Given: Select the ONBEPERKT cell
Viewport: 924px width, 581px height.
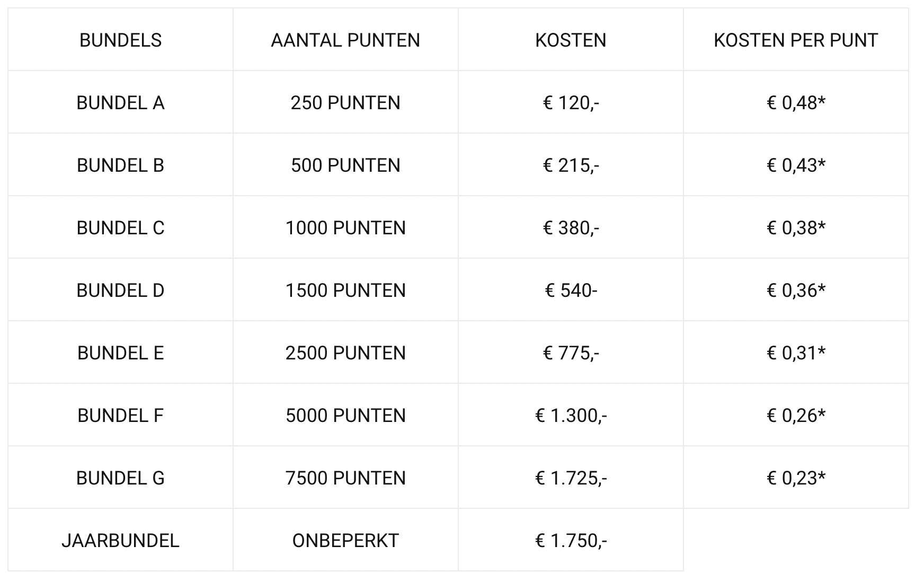Looking at the screenshot, I should pos(345,540).
